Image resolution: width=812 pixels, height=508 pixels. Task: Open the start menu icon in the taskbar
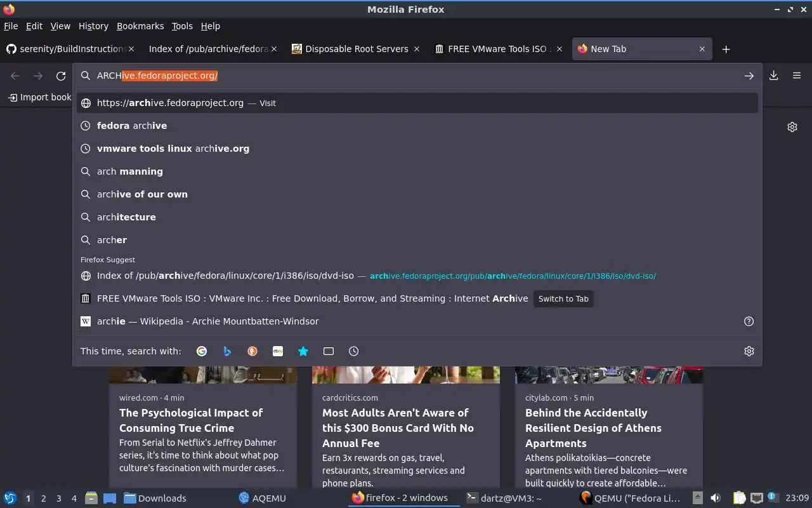[10, 498]
